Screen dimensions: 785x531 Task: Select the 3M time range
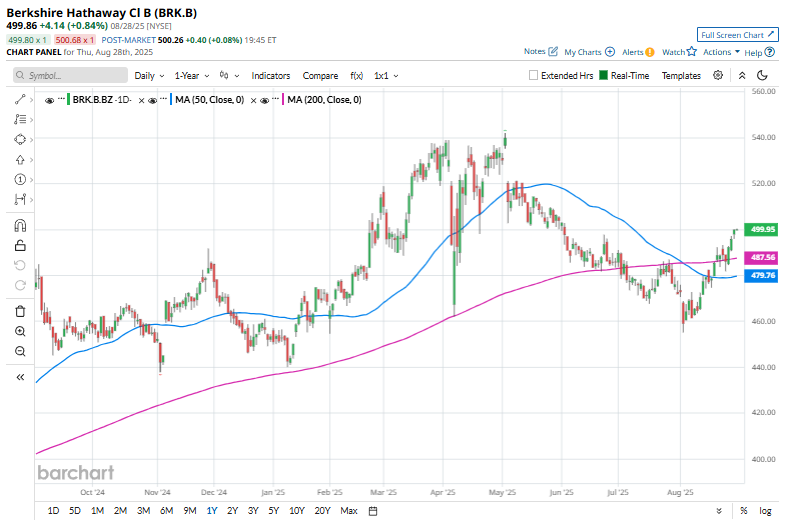coord(144,511)
